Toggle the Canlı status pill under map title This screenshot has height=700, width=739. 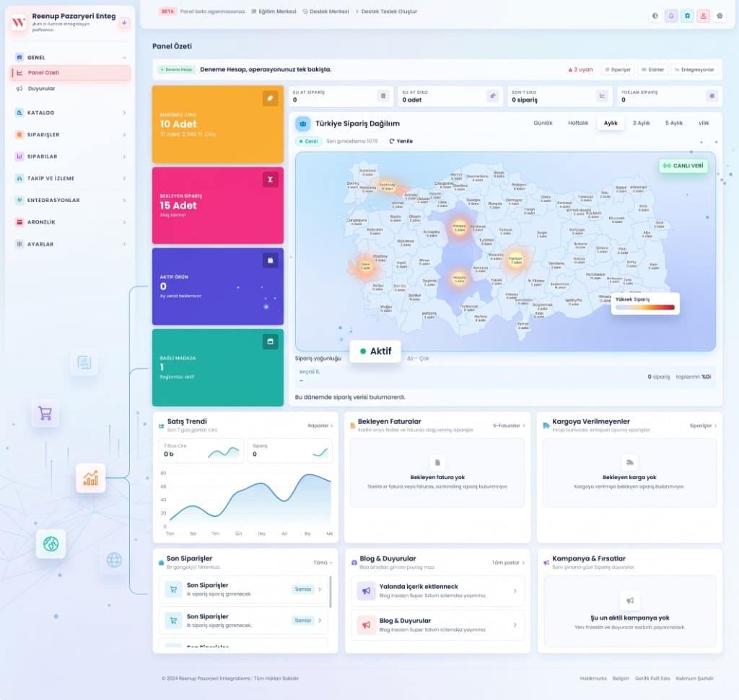(x=308, y=141)
